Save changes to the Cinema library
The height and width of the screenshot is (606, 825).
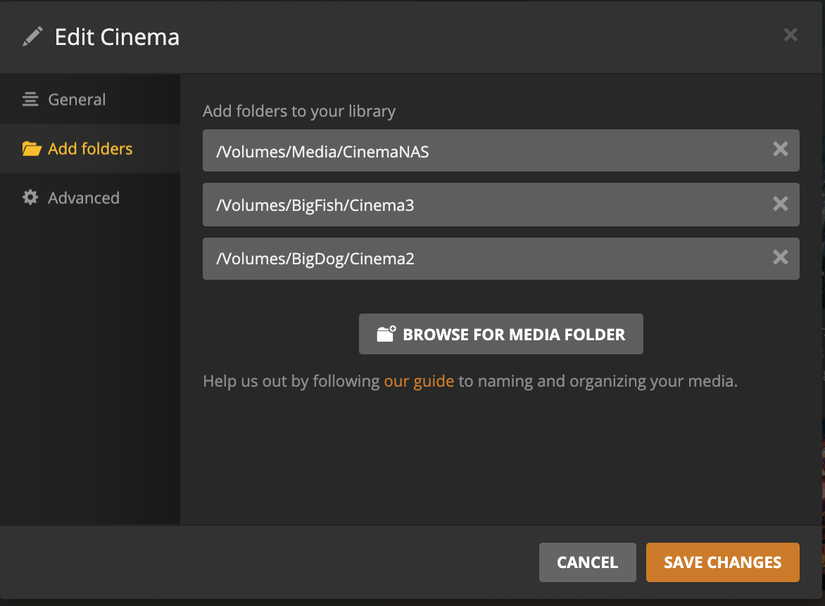722,562
